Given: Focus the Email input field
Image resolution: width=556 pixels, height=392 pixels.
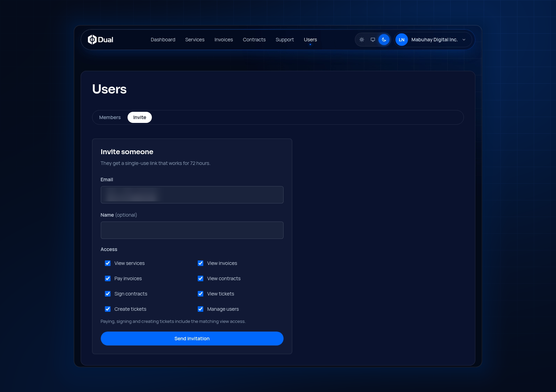Looking at the screenshot, I should pyautogui.click(x=192, y=195).
